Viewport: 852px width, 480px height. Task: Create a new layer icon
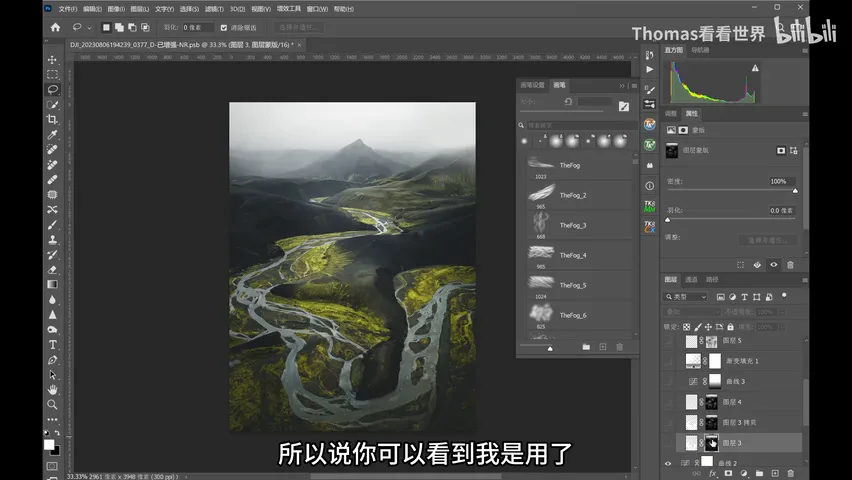pos(775,473)
